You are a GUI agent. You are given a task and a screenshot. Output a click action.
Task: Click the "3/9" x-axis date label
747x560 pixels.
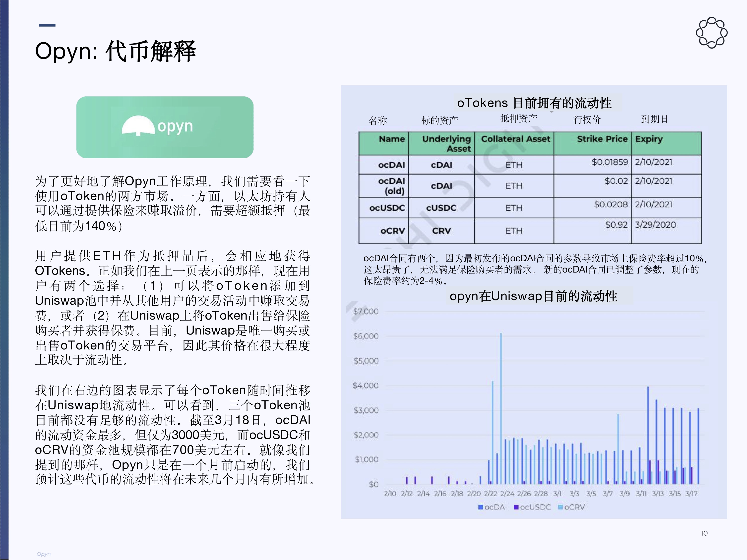(x=624, y=494)
